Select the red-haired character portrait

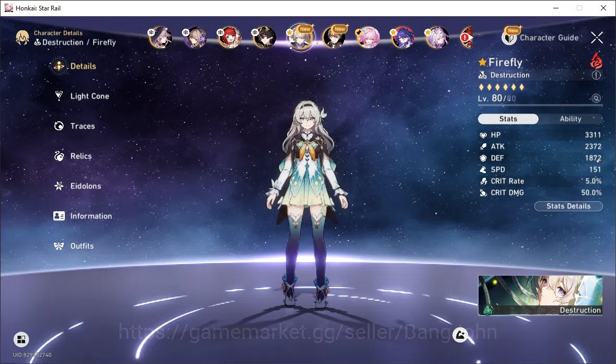point(230,38)
